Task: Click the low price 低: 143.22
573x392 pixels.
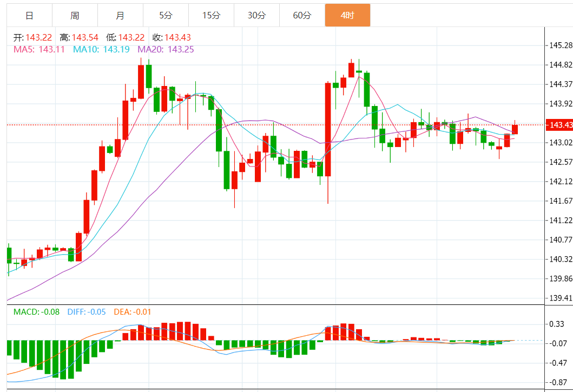Action: point(126,37)
